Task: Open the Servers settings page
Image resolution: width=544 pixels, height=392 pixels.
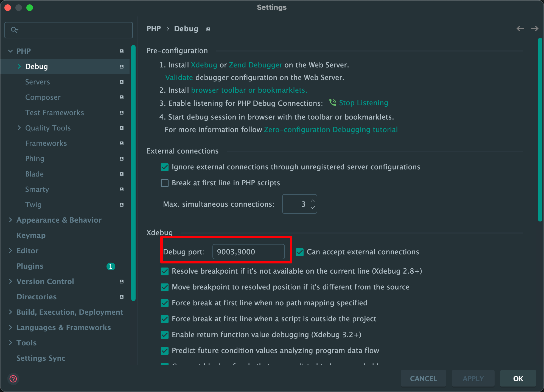Action: [38, 82]
